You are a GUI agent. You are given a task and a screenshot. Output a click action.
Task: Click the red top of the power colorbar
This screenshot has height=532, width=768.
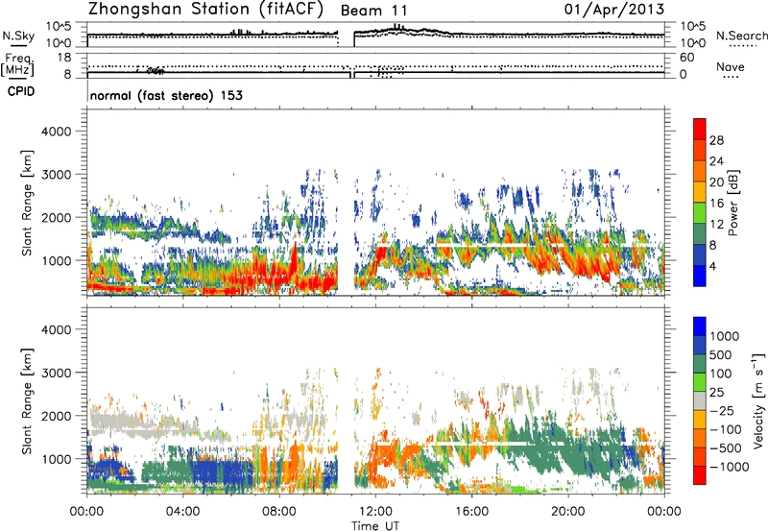point(700,129)
